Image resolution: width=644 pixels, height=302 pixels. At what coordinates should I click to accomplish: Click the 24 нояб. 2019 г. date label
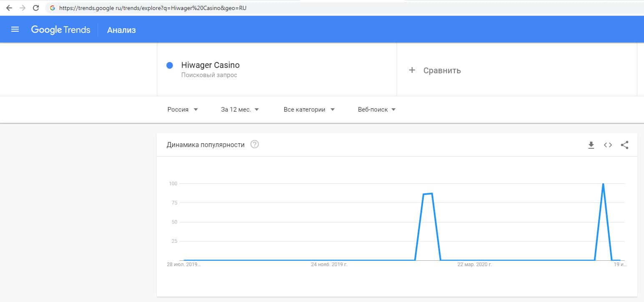(x=329, y=265)
